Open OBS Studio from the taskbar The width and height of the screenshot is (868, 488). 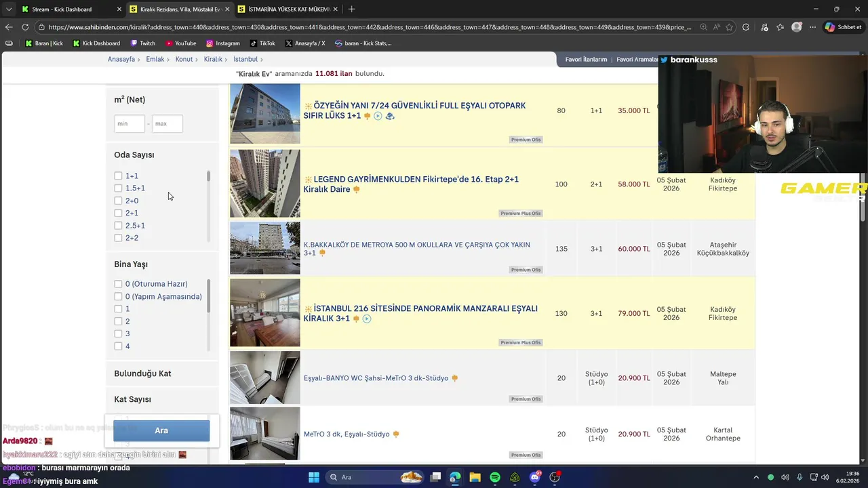[555, 477]
